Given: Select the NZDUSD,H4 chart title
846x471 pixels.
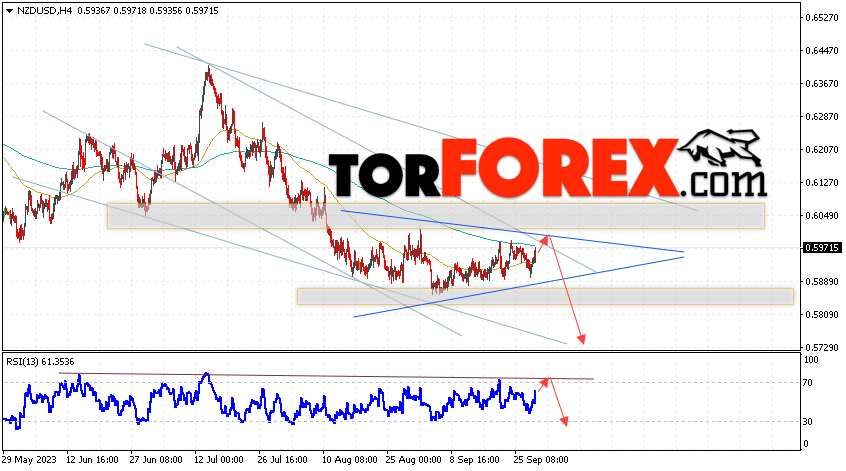Looking at the screenshot, I should coord(43,11).
